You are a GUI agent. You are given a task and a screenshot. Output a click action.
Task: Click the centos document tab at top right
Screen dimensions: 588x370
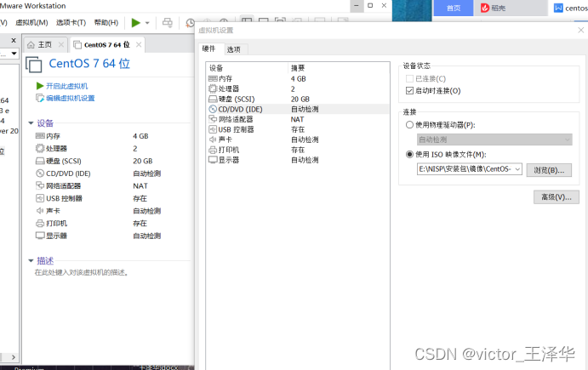[x=570, y=8]
